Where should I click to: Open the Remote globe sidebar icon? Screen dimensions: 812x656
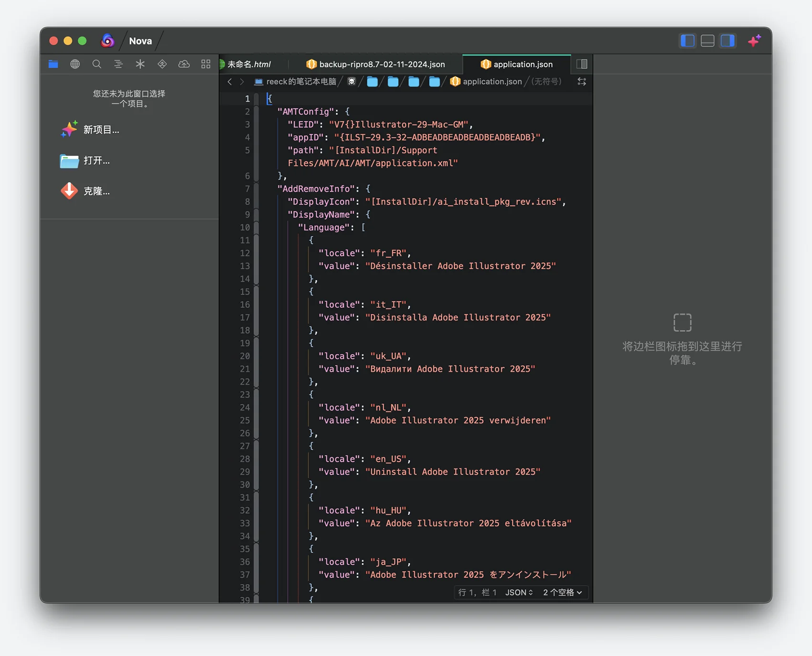75,64
